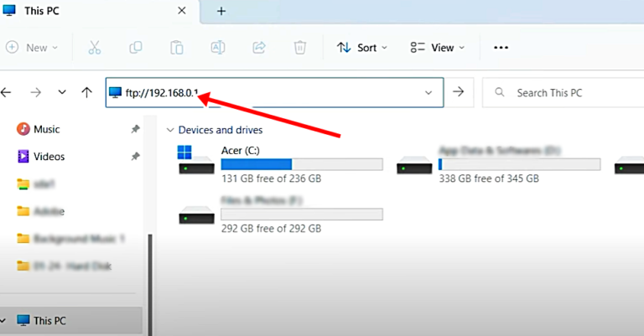The width and height of the screenshot is (644, 336).
Task: Open the View dropdown menu
Action: pyautogui.click(x=438, y=48)
